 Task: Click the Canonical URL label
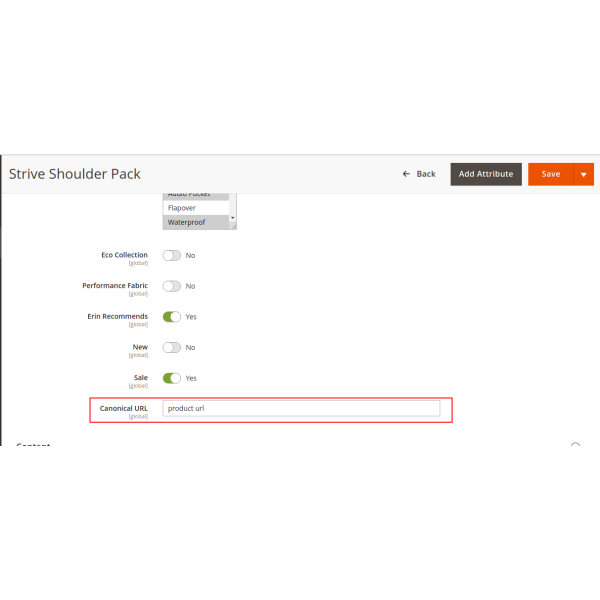coord(123,408)
